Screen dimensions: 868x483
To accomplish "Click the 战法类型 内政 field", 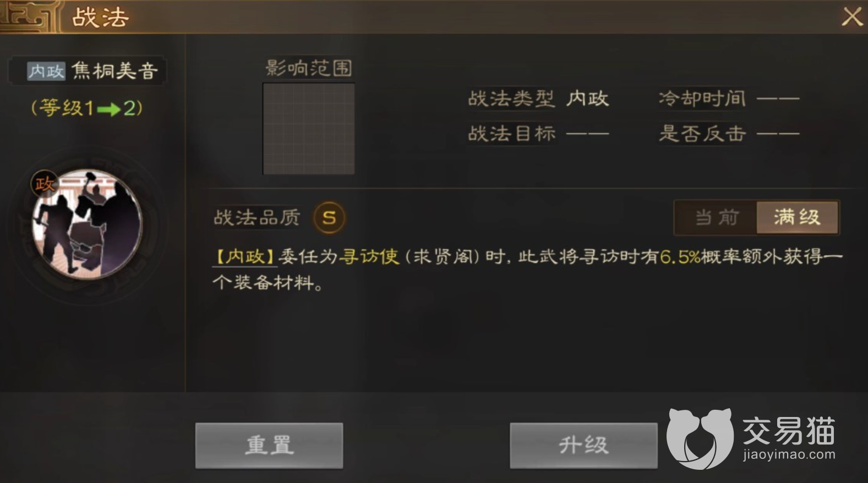I will pyautogui.click(x=538, y=99).
